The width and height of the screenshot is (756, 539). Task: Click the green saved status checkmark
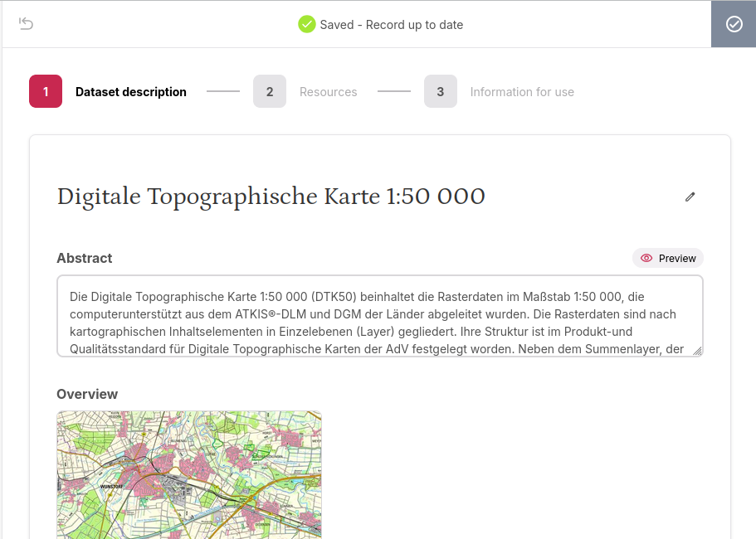tap(307, 24)
